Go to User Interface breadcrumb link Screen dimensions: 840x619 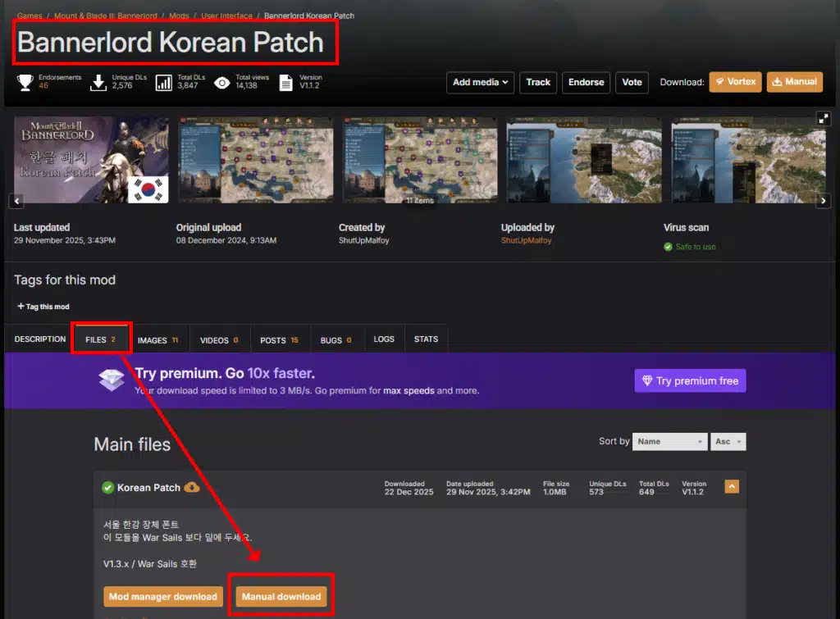point(226,16)
